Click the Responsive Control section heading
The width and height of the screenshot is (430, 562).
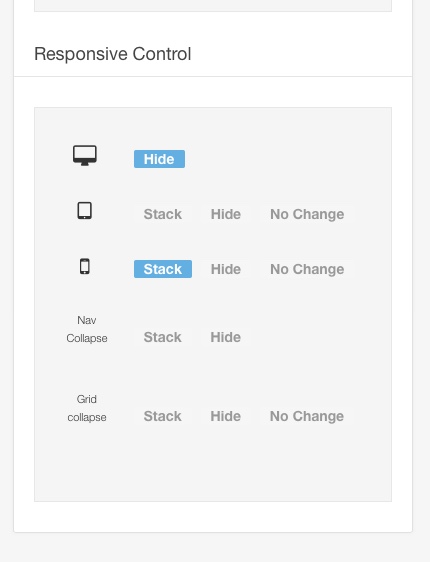[113, 54]
